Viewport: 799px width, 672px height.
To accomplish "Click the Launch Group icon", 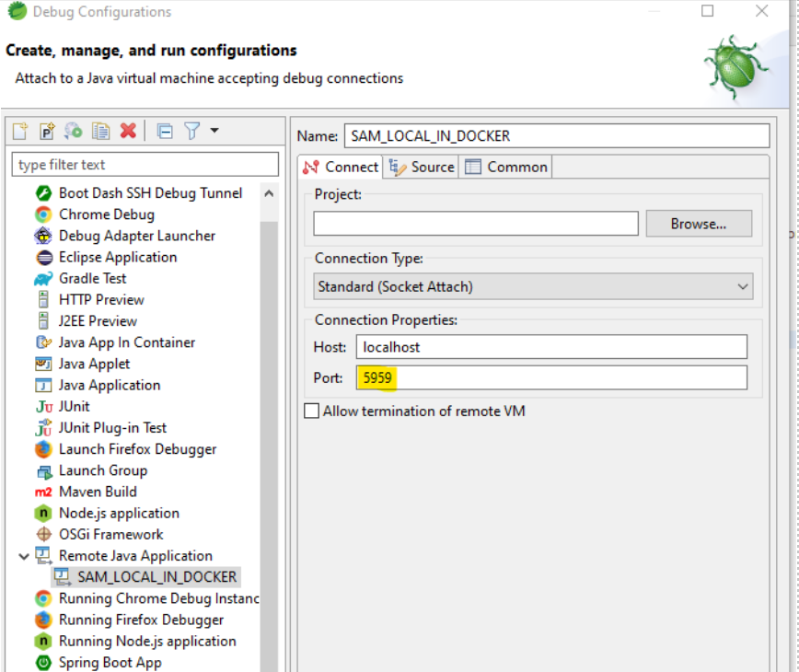I will click(44, 471).
